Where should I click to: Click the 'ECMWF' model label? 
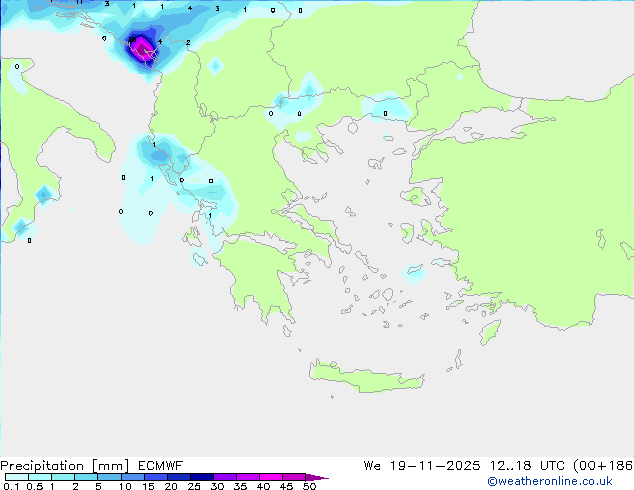click(161, 466)
